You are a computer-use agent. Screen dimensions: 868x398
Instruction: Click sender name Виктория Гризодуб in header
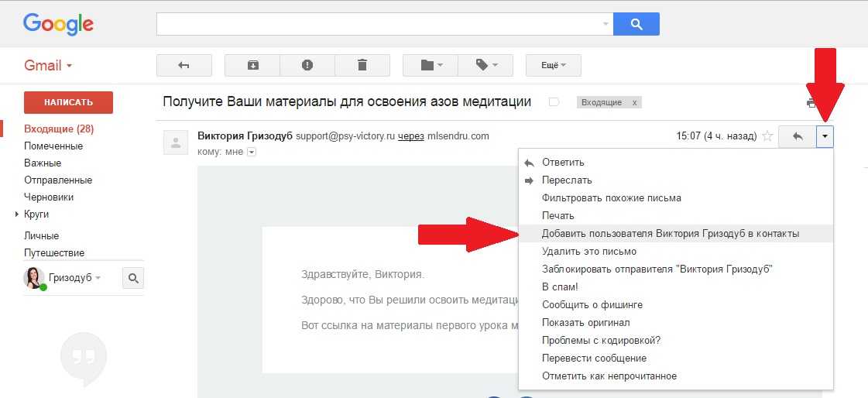(245, 136)
